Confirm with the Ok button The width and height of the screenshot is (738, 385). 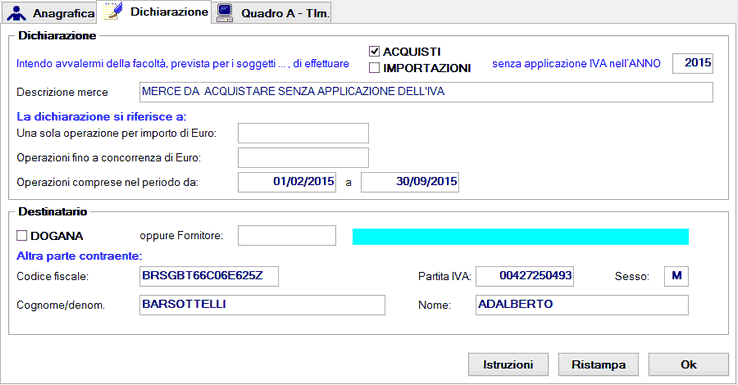(x=689, y=365)
